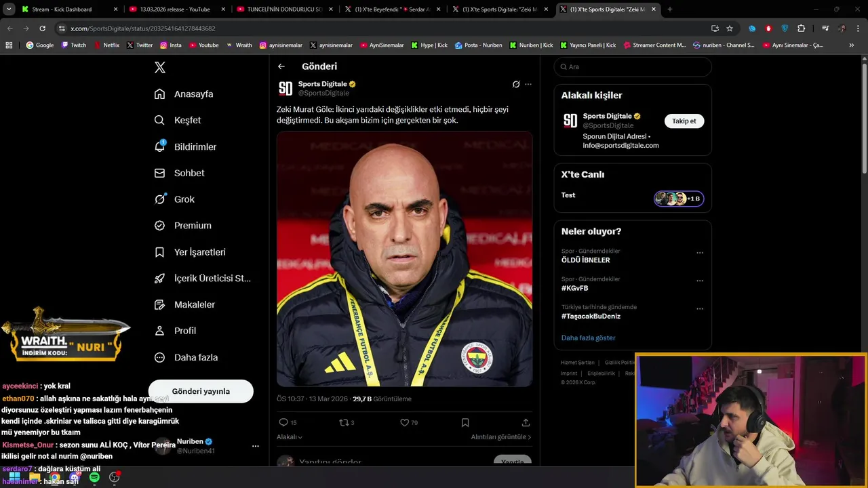This screenshot has width=868, height=488.
Task: Open the #KGvFB trend
Action: coord(574,288)
